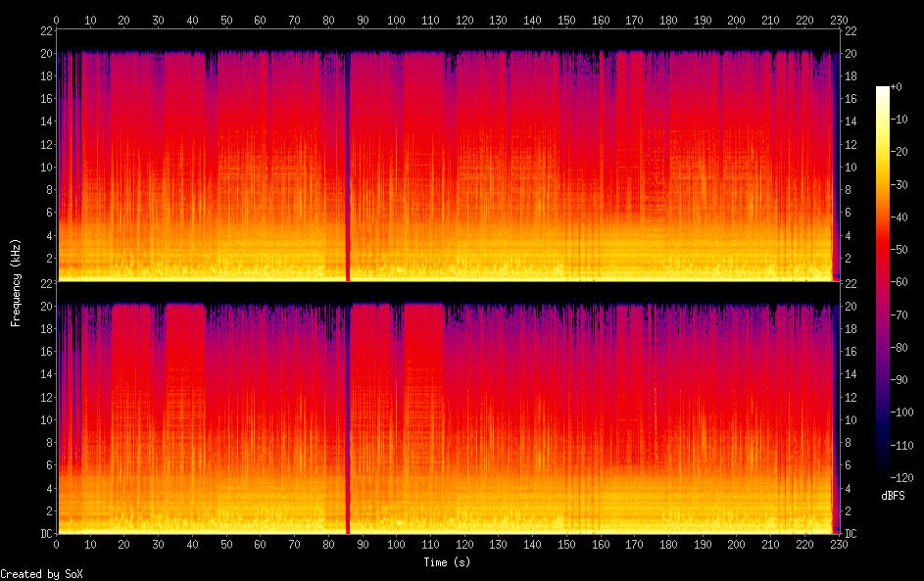Click the 'DC' label on the lower left axis

(x=44, y=534)
